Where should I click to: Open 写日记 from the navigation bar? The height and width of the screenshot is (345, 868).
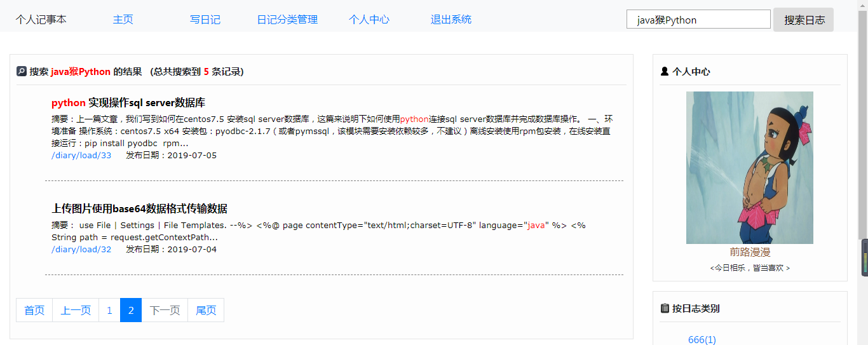point(205,20)
